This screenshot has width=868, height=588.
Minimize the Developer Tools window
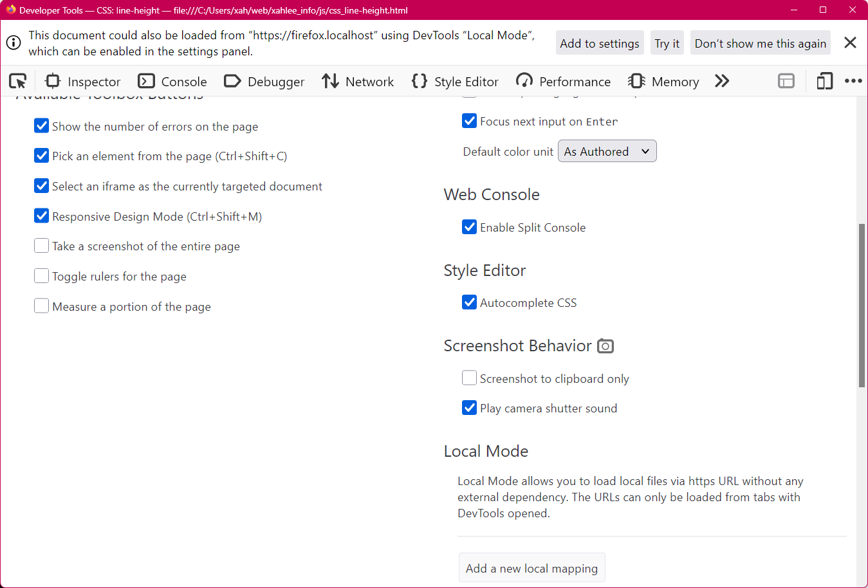point(794,10)
